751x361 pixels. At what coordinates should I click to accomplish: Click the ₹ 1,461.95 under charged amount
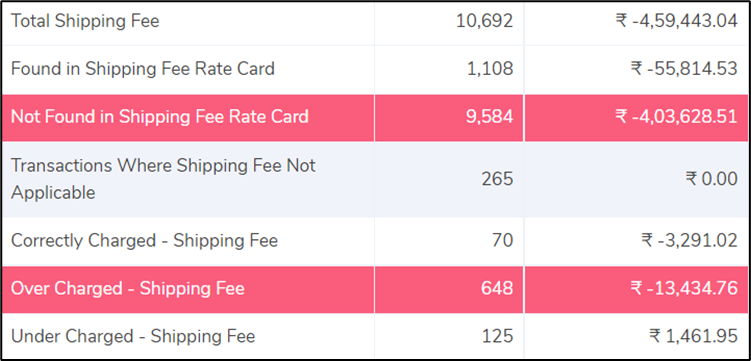[693, 336]
